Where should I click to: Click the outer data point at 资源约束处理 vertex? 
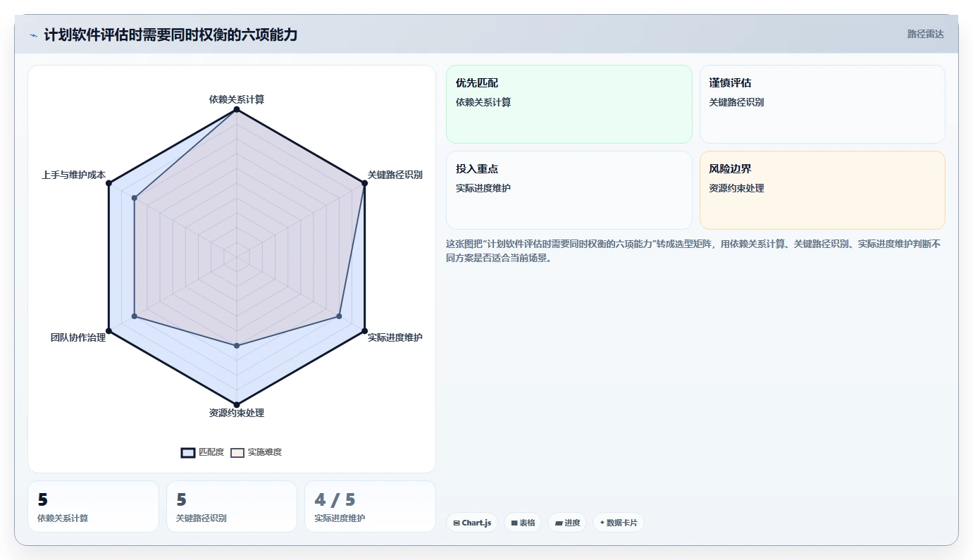point(237,405)
